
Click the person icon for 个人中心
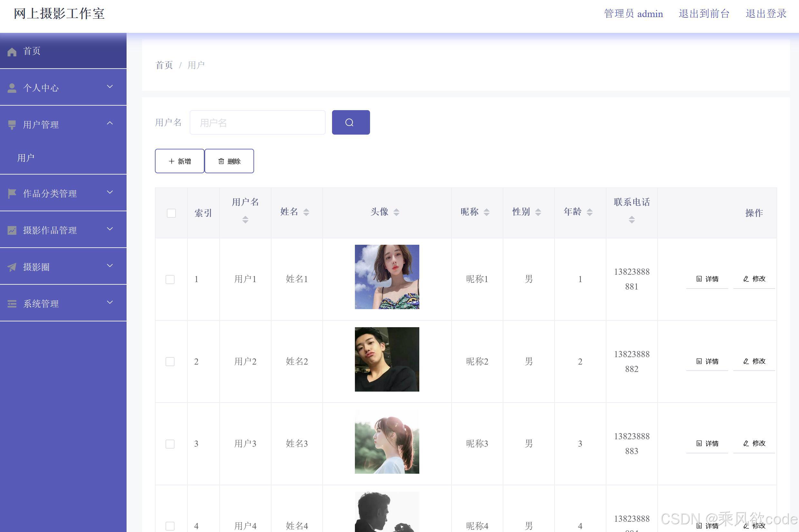12,88
